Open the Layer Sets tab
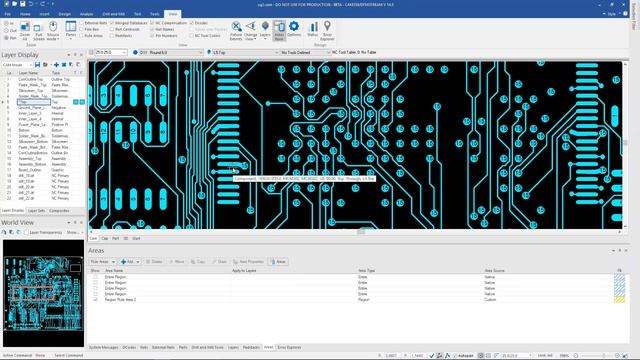Viewport: 640px width, 360px height. click(36, 211)
